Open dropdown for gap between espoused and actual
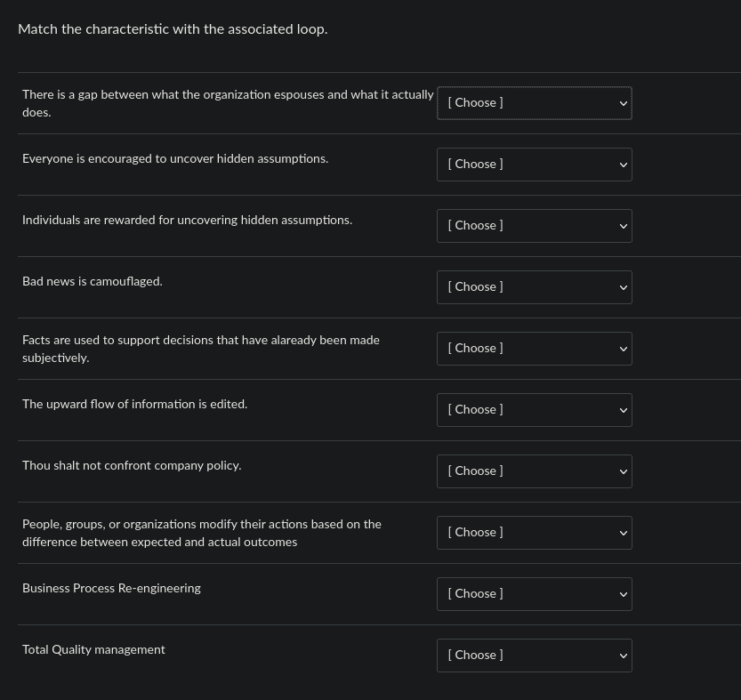 pos(534,103)
